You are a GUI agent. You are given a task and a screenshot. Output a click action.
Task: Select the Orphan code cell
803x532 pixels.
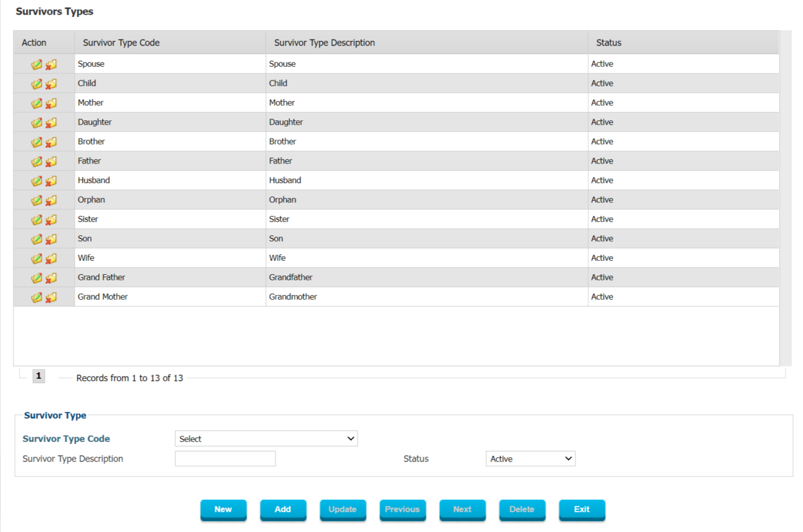pos(170,199)
